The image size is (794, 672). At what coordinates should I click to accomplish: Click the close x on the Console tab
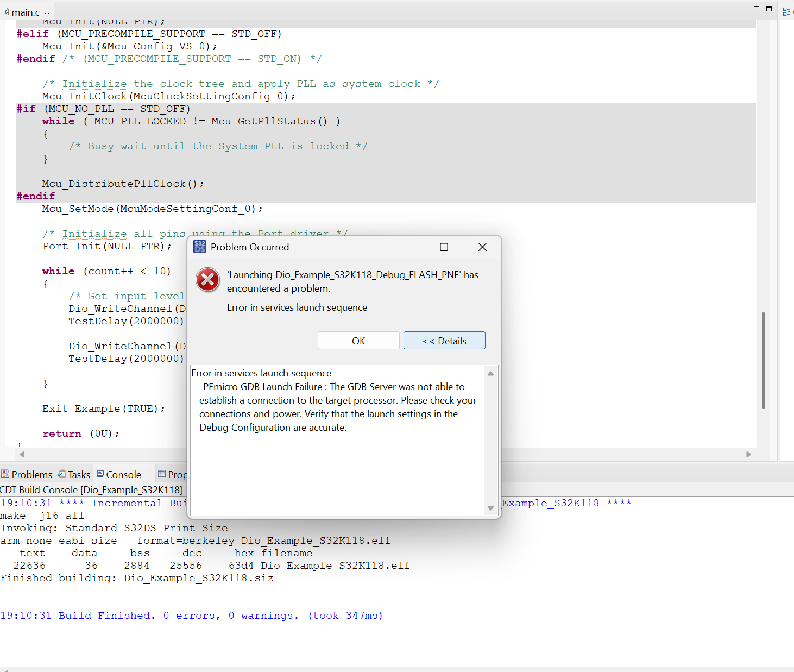point(148,474)
